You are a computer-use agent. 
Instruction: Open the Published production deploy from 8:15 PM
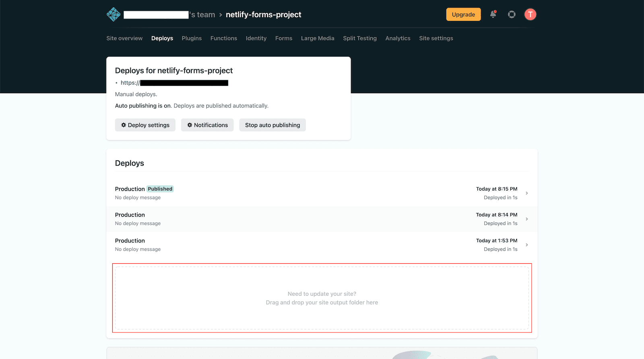pos(322,193)
